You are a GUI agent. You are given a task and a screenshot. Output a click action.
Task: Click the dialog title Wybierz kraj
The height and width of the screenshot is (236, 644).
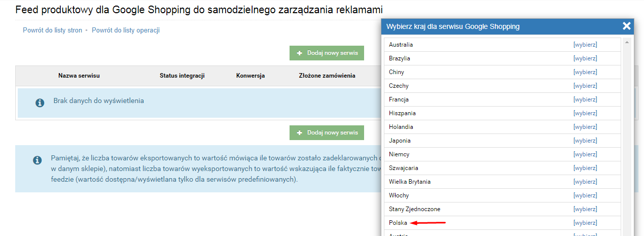453,26
